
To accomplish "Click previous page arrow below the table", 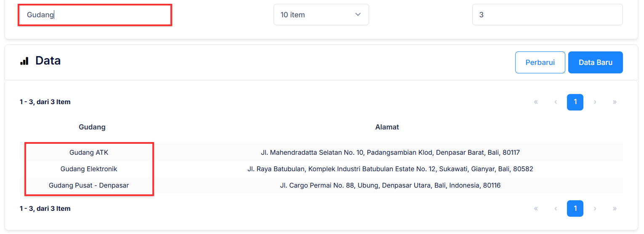I will [x=556, y=208].
